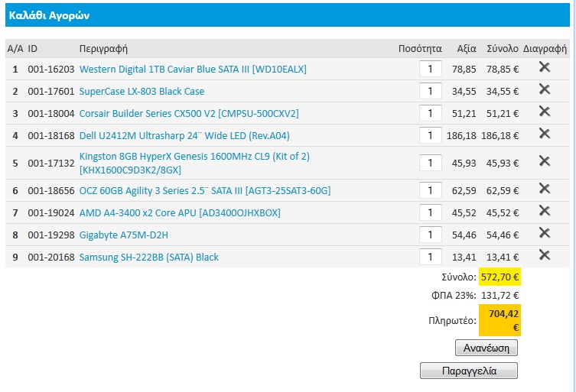The image size is (576, 392).
Task: Select the ID 001-18168 cell
Action: pos(51,136)
